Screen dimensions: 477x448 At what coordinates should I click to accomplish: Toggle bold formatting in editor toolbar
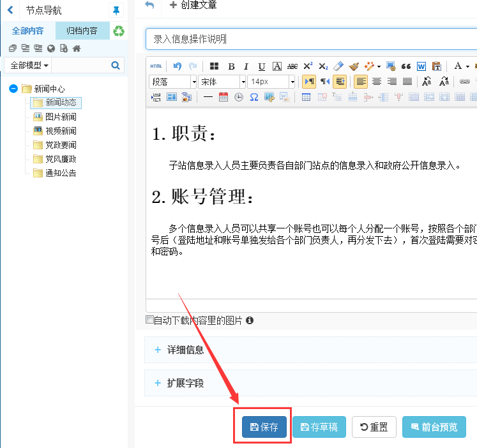pyautogui.click(x=231, y=66)
